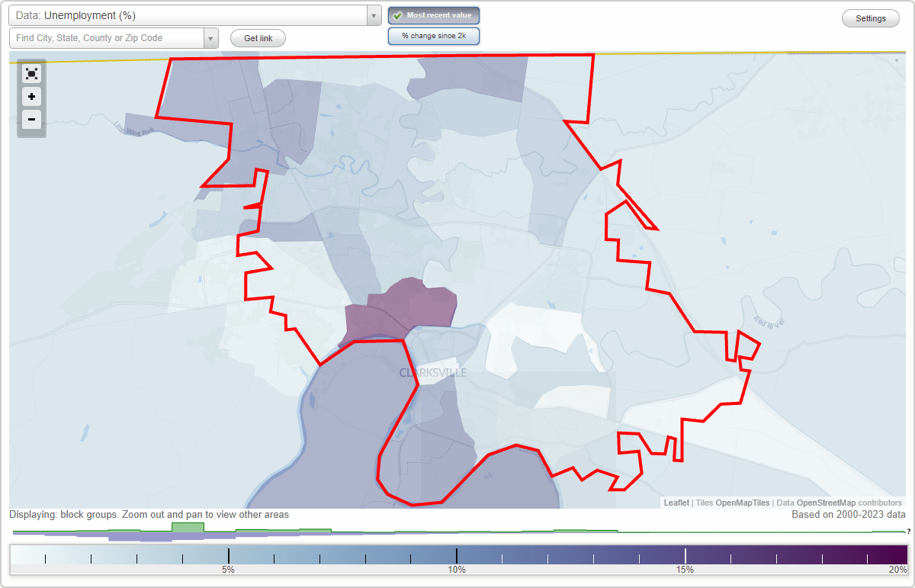Click the 10% mark on color legend
Viewport: 915px width, 588px height.
[x=456, y=570]
